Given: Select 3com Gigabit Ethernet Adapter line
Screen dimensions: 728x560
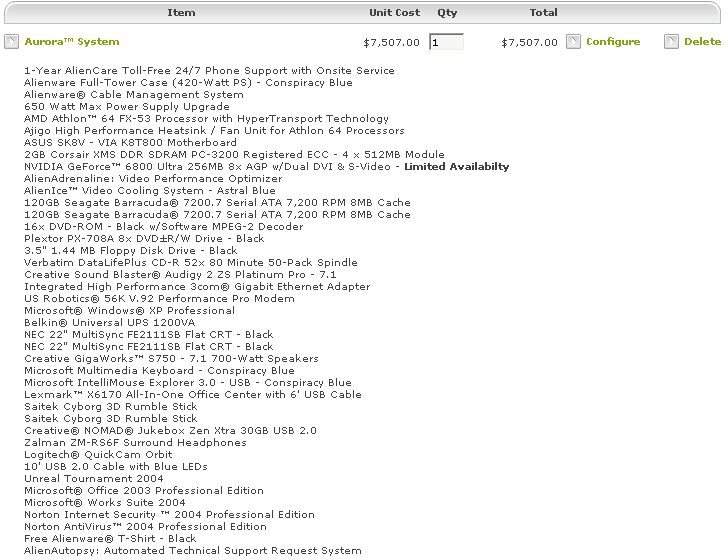Looking at the screenshot, I should [197, 287].
